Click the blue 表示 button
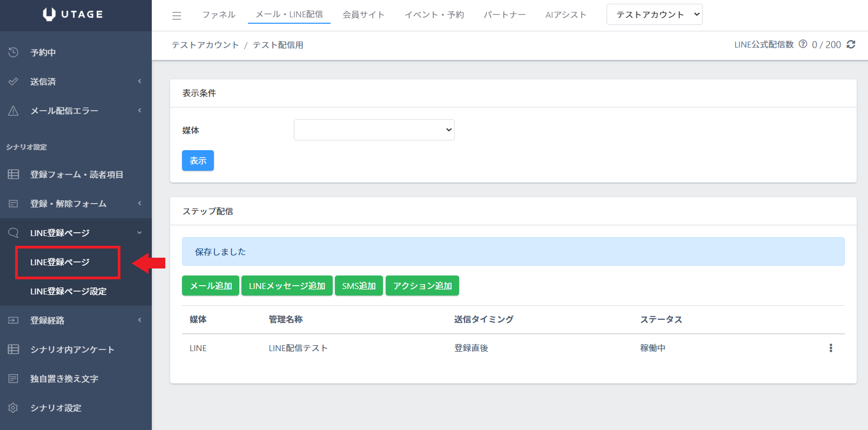The image size is (868, 430). pos(198,160)
